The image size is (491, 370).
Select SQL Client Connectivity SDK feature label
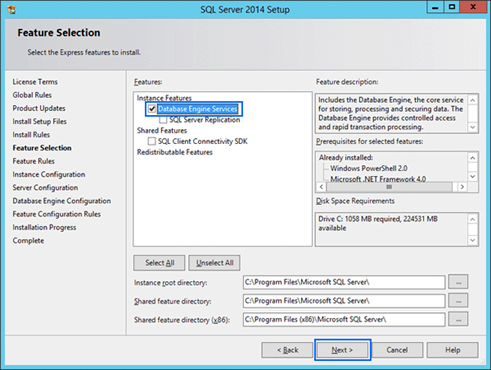point(203,141)
